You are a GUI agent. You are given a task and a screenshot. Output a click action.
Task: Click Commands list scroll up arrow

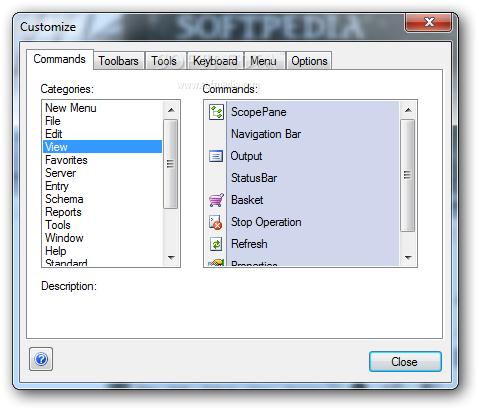click(408, 110)
